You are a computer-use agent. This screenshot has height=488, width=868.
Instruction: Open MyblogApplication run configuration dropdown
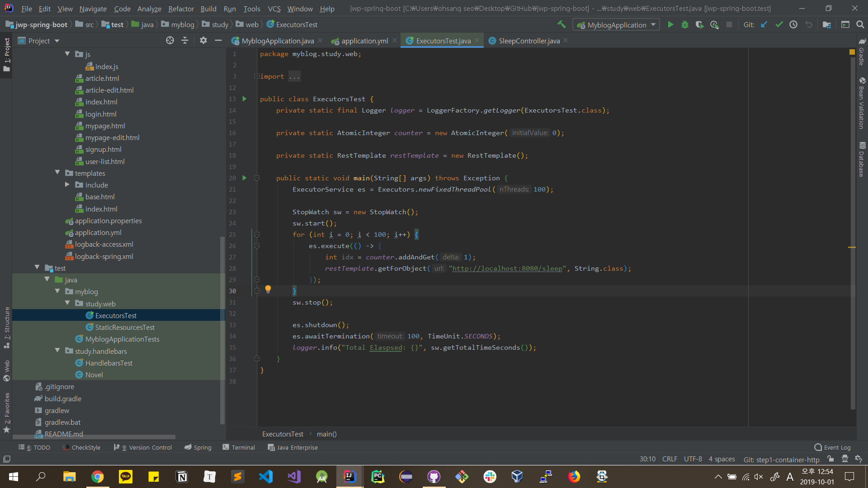pos(616,25)
